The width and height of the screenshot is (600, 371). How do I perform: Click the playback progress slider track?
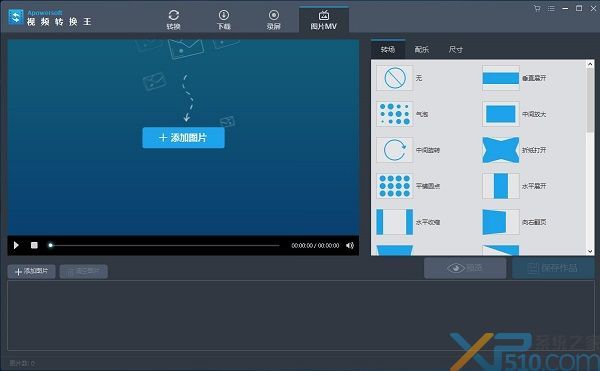click(x=165, y=246)
